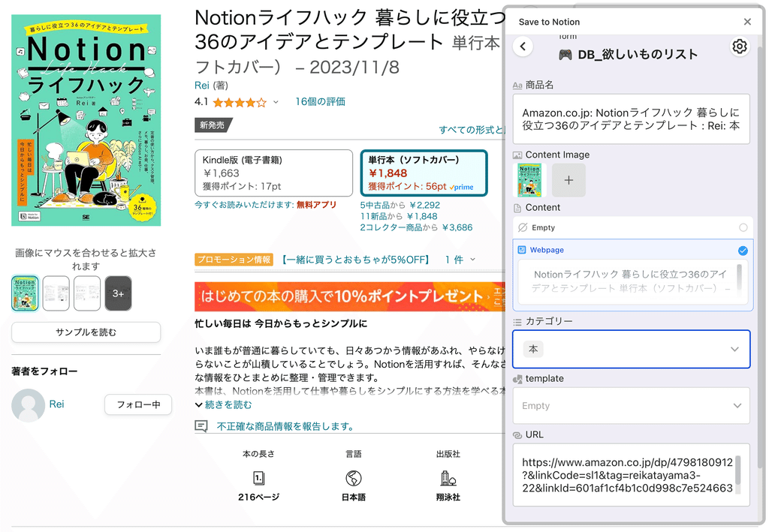Open the 5中古品から ¥2,292 link
The width and height of the screenshot is (769, 532).
click(x=400, y=206)
